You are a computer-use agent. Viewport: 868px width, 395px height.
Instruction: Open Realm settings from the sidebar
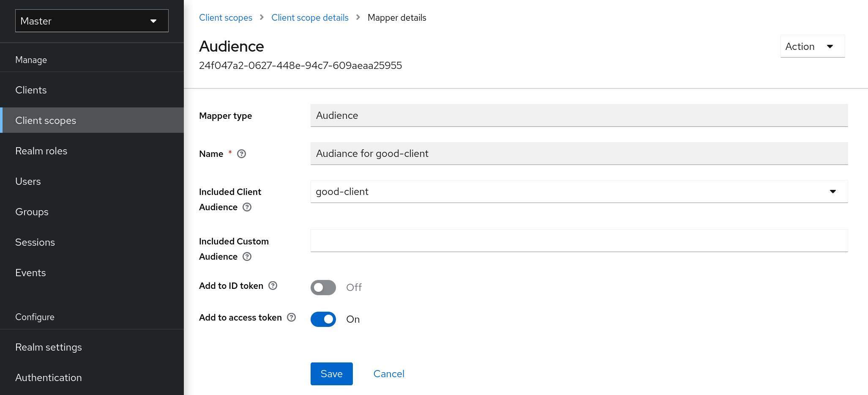48,347
